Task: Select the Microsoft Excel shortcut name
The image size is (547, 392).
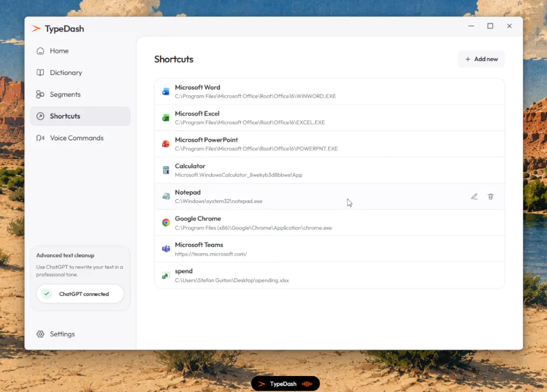Action: [197, 113]
